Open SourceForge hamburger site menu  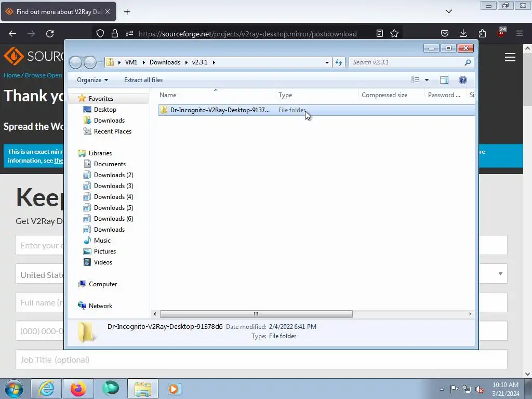tap(510, 57)
